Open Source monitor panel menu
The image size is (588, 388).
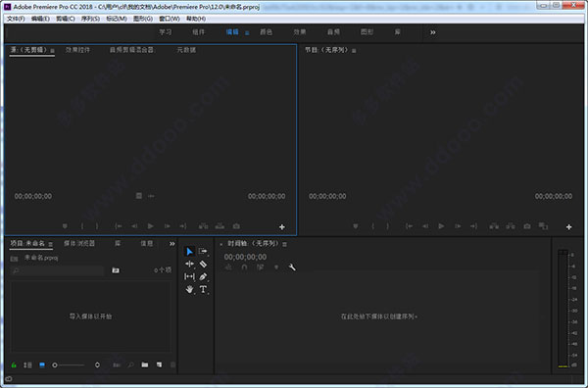(x=53, y=51)
